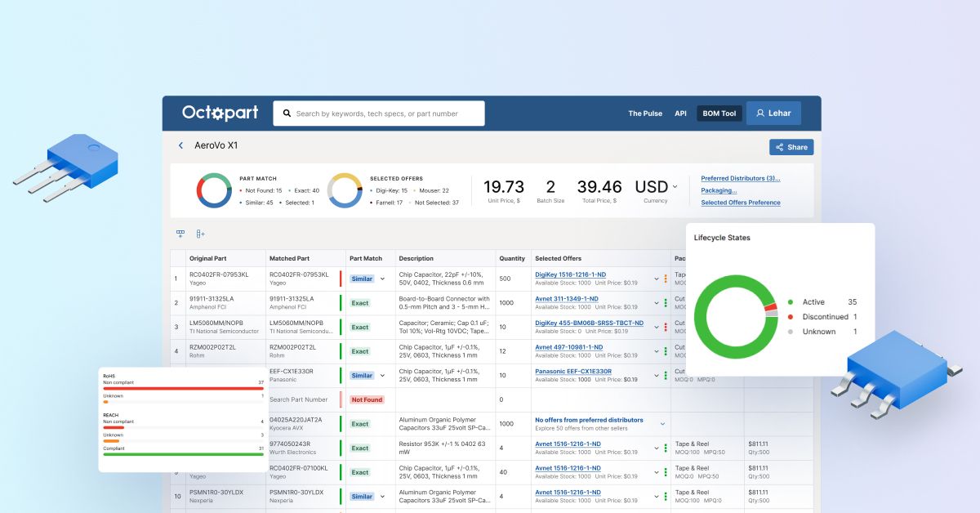Click the magnifier icon in the search bar
This screenshot has width=980, height=513.
[286, 114]
